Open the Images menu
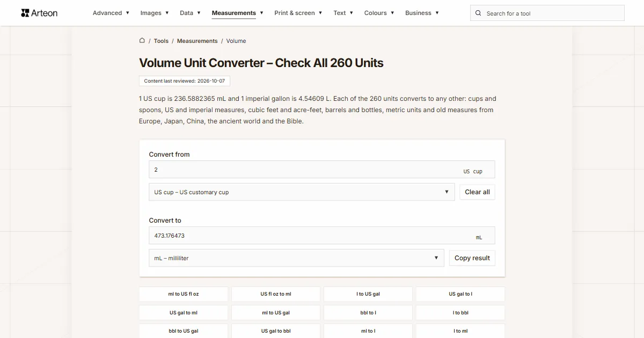The image size is (644, 338). tap(155, 13)
